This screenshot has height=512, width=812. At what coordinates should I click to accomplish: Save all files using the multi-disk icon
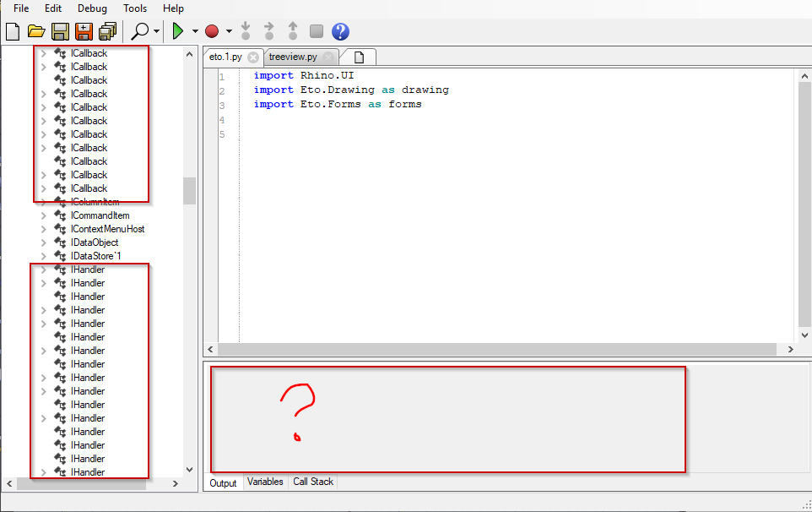[x=107, y=30]
